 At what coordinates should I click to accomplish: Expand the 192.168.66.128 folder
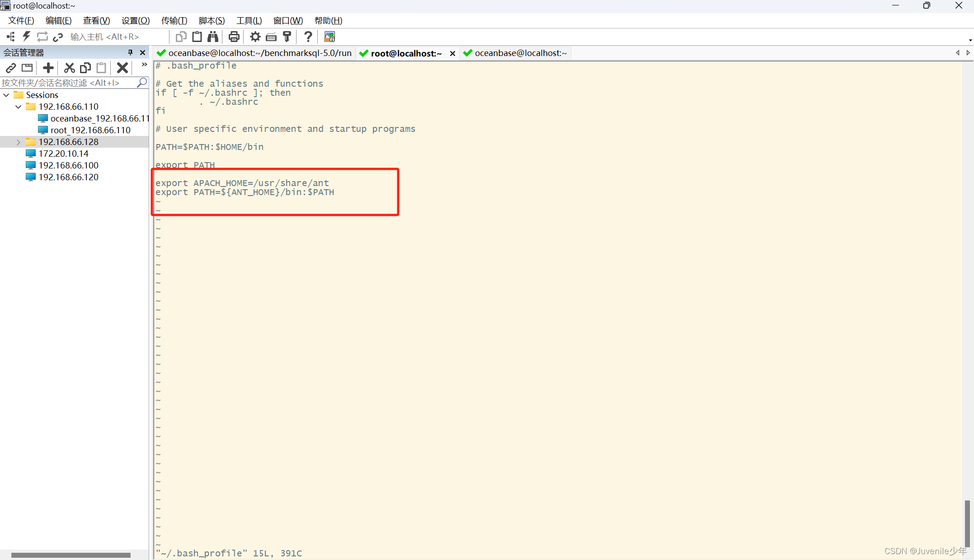19,142
